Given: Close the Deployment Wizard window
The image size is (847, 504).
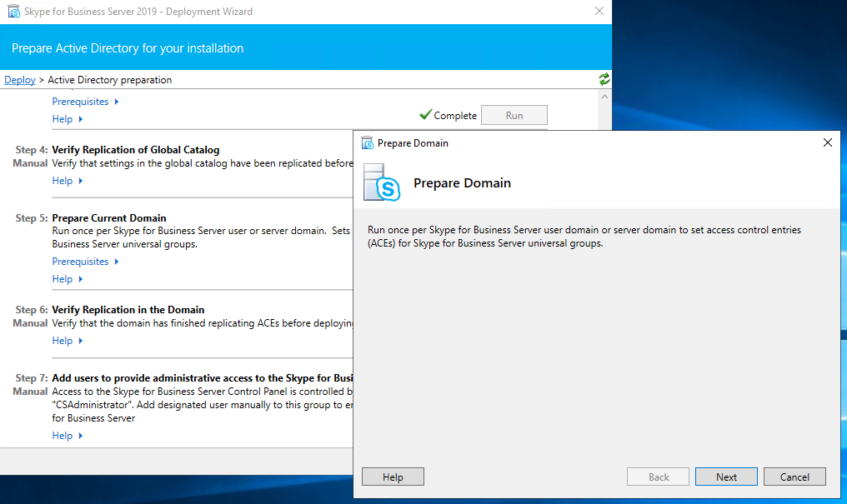Looking at the screenshot, I should click(599, 12).
